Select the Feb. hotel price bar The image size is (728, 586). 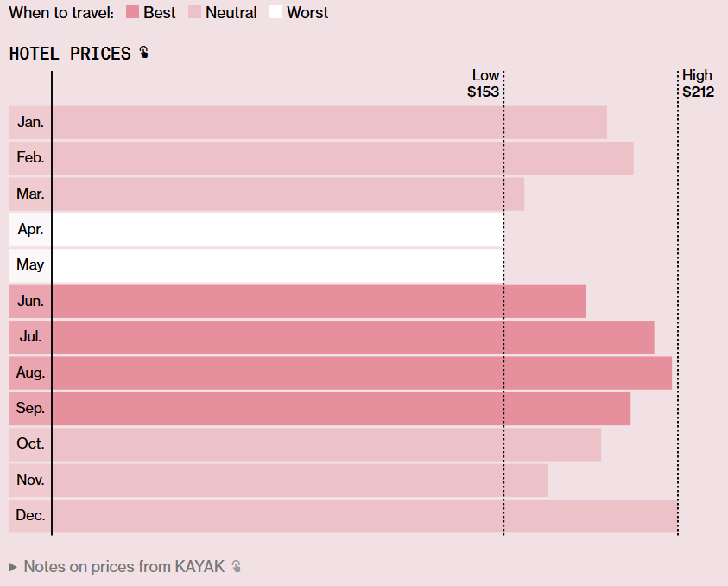(x=342, y=158)
